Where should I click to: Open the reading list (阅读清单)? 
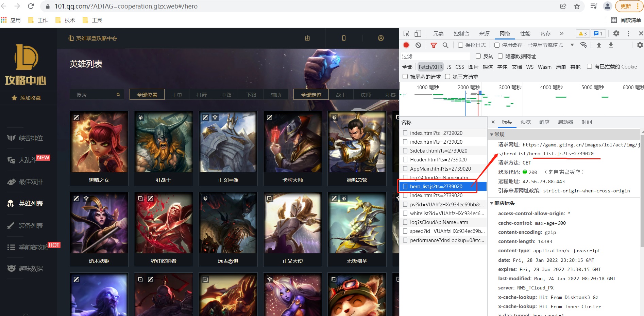tap(626, 20)
